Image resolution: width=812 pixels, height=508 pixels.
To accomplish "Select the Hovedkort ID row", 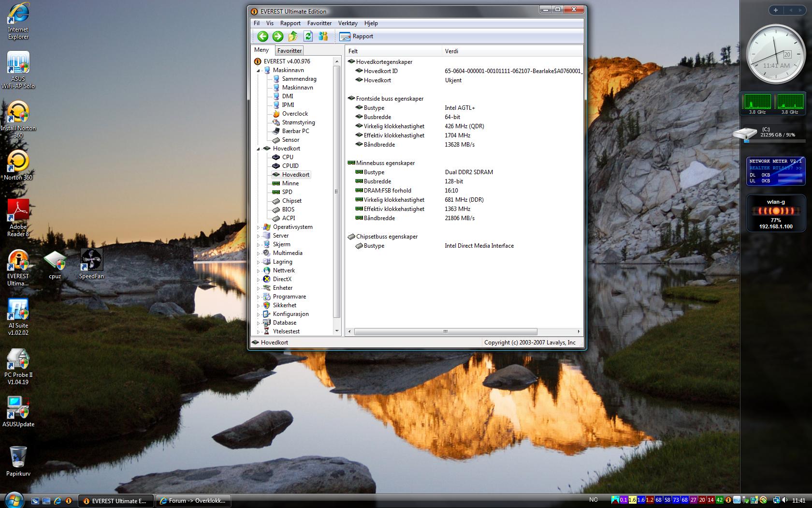I will [x=465, y=71].
